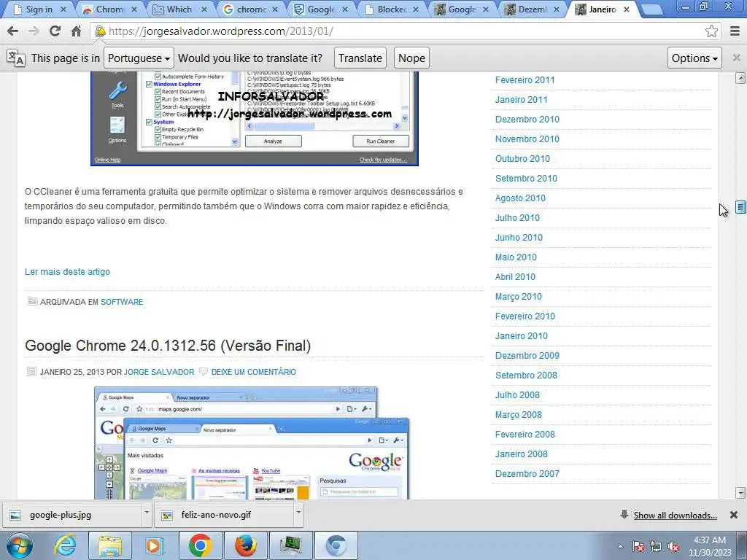The height and width of the screenshot is (560, 747).
Task: Open the Chrome screenshot thumbnail image
Action: tap(252, 443)
